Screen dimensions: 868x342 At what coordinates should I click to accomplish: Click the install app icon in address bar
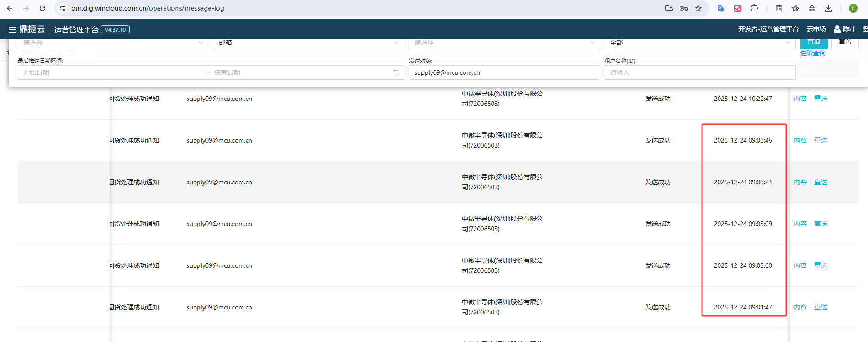click(669, 8)
